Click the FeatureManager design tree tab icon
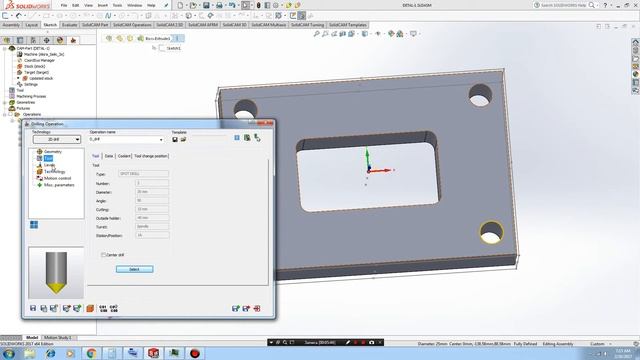This screenshot has height=360, width=640. coord(7,40)
